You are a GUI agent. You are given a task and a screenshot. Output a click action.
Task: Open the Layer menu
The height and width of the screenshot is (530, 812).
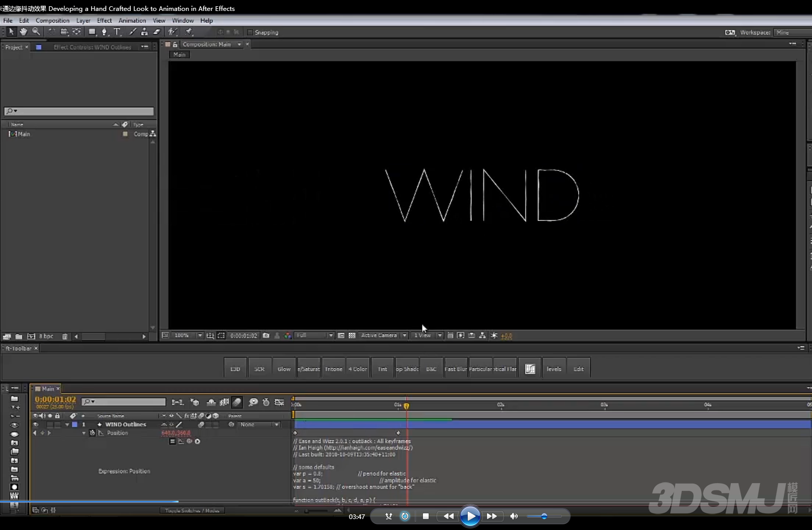click(x=83, y=21)
